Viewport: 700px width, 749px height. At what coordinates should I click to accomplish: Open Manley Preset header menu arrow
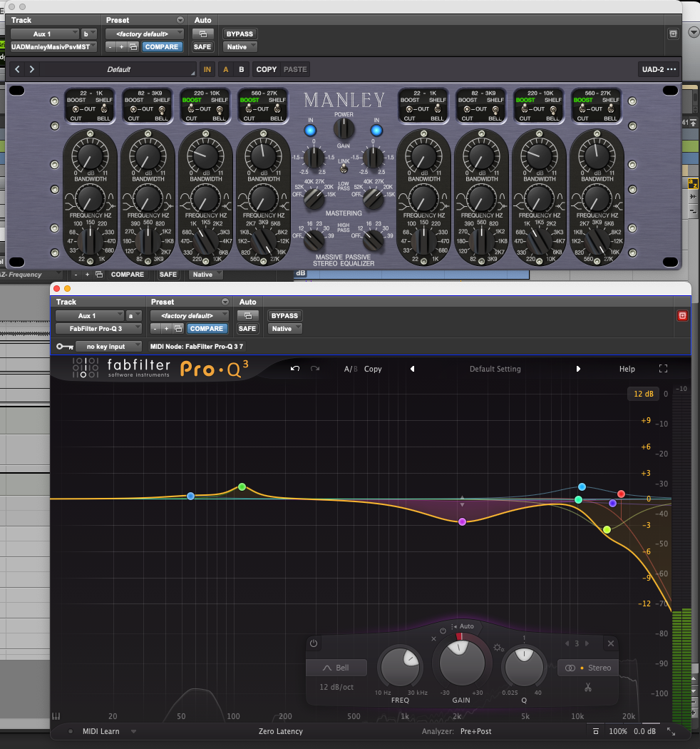180,20
